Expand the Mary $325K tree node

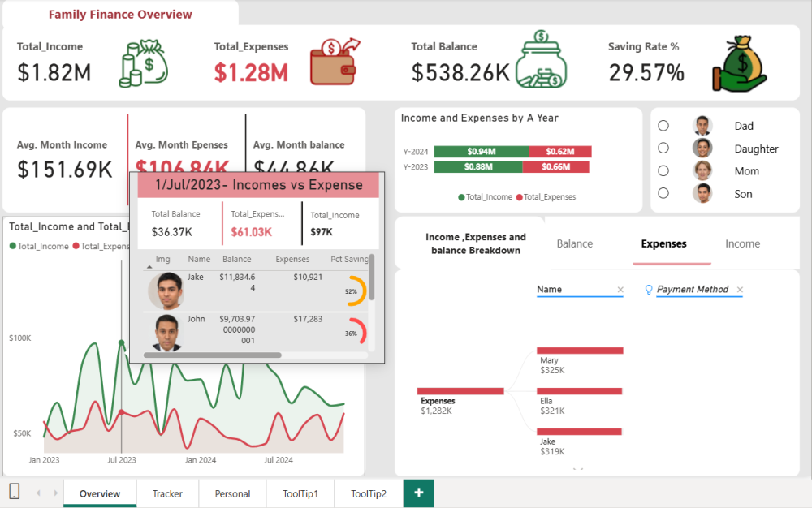click(580, 351)
